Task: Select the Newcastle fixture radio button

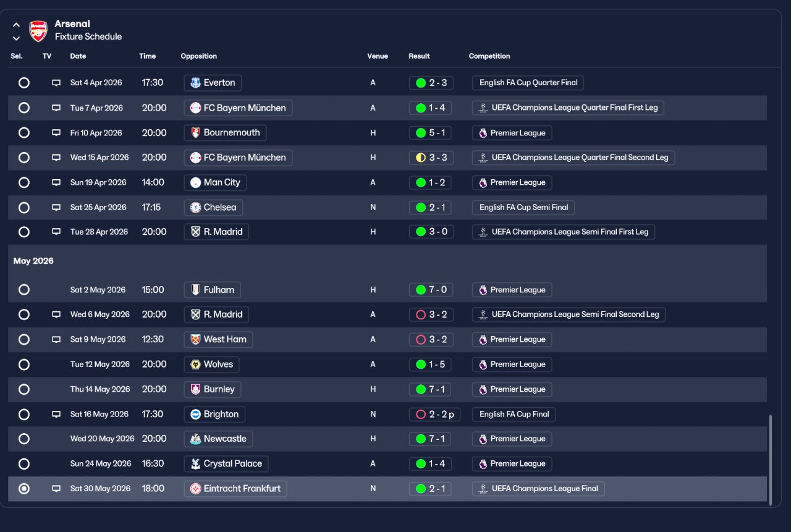Action: [x=24, y=439]
